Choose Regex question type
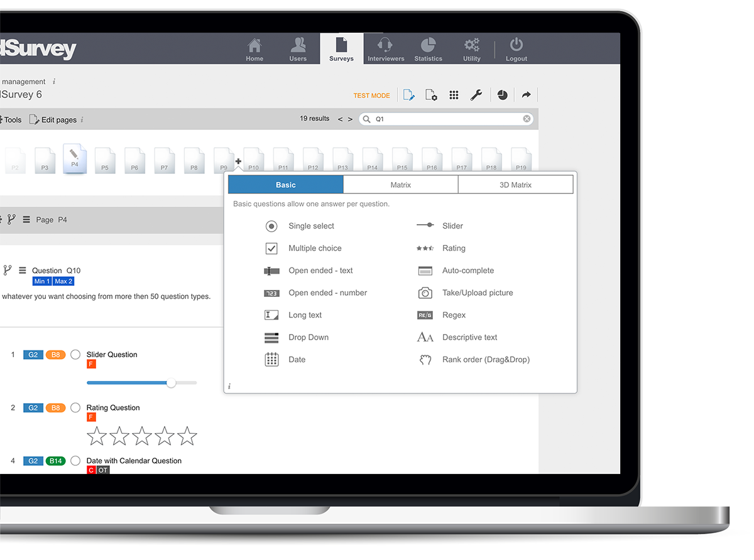754x560 pixels. 441,315
